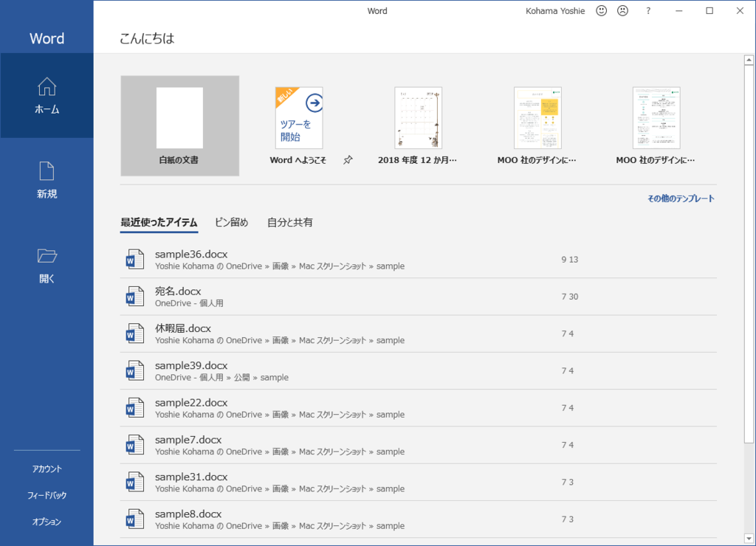Pin the Word へようこそ template
The image size is (756, 546).
click(348, 160)
